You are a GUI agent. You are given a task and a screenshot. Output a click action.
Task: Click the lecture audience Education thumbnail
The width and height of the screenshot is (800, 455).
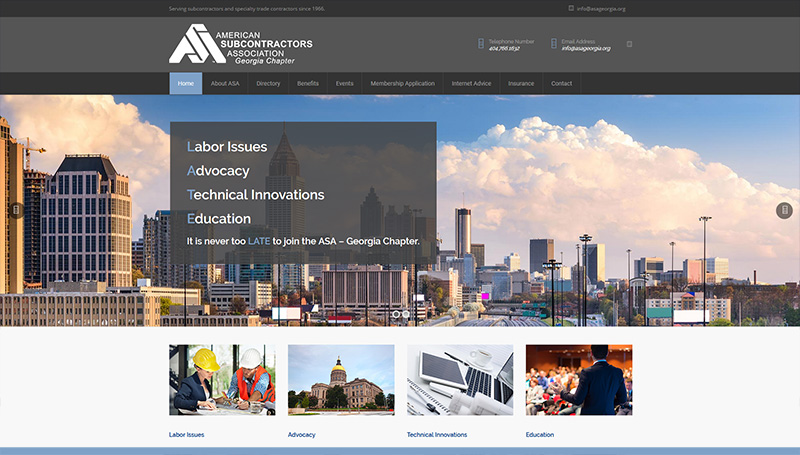coord(579,380)
